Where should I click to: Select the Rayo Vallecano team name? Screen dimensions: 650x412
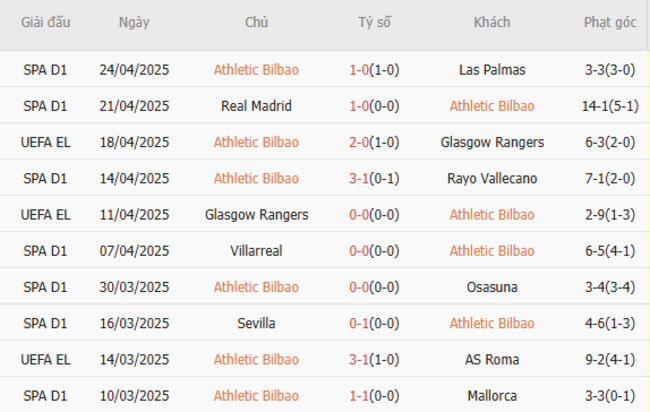pos(492,178)
